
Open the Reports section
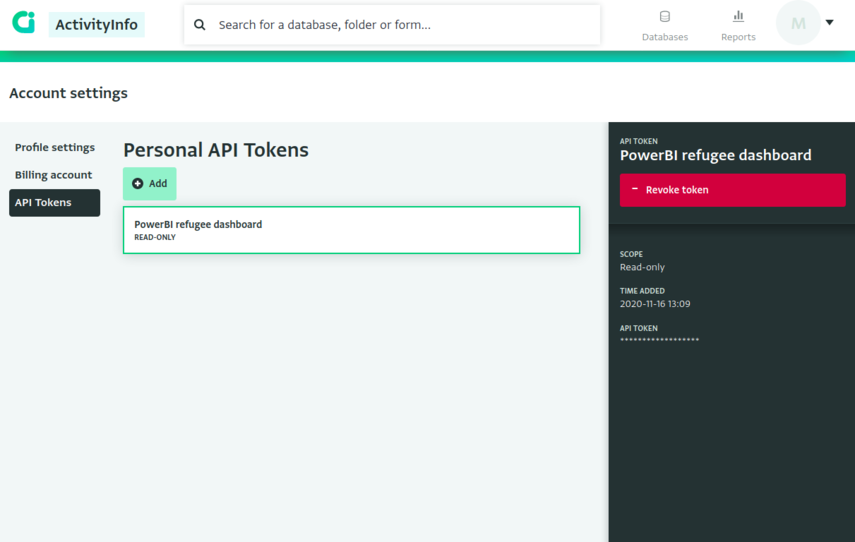point(738,26)
